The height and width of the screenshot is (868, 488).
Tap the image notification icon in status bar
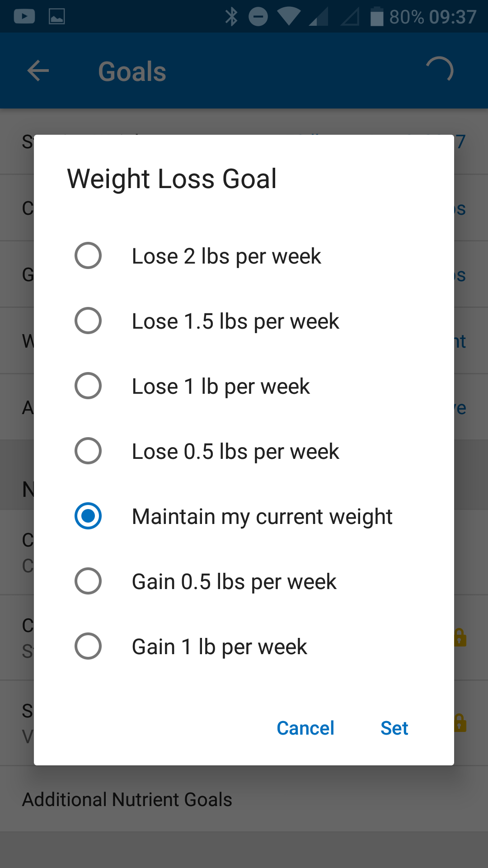(x=56, y=17)
